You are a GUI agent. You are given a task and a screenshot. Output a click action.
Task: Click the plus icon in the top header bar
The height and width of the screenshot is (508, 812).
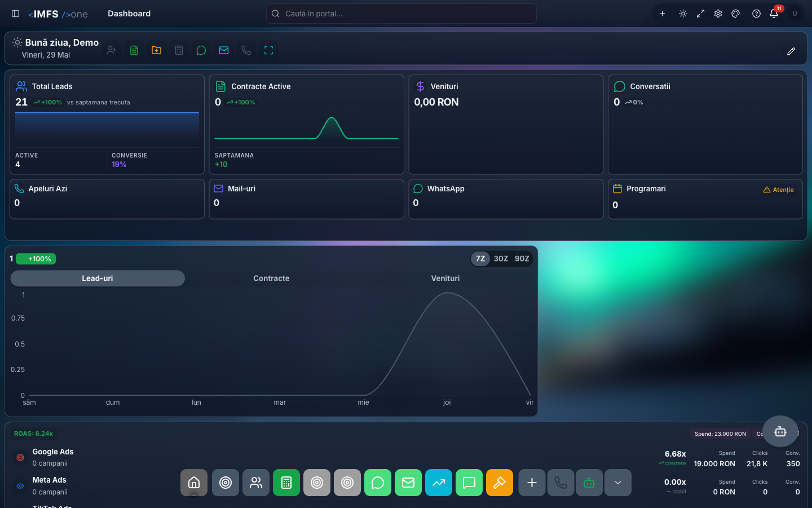coord(663,14)
